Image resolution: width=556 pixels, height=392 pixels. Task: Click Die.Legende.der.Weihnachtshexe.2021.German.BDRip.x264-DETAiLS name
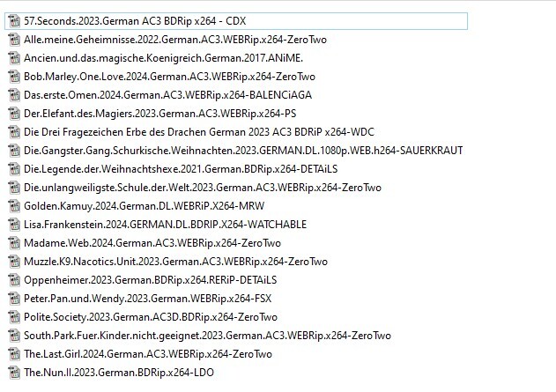181,169
